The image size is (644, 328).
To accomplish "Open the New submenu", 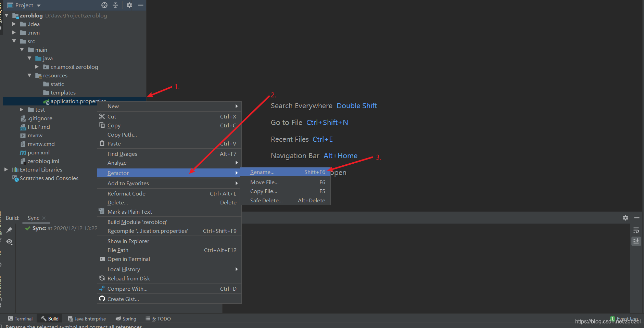I will click(169, 106).
